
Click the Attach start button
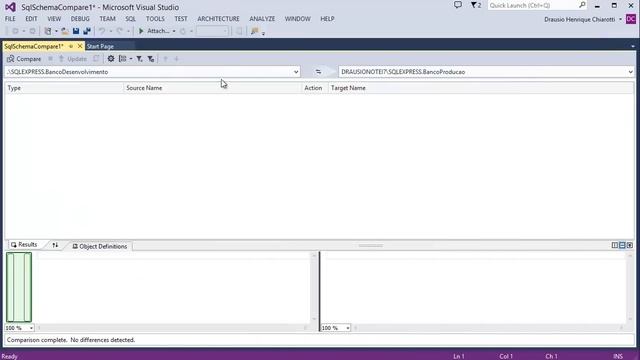(x=153, y=31)
